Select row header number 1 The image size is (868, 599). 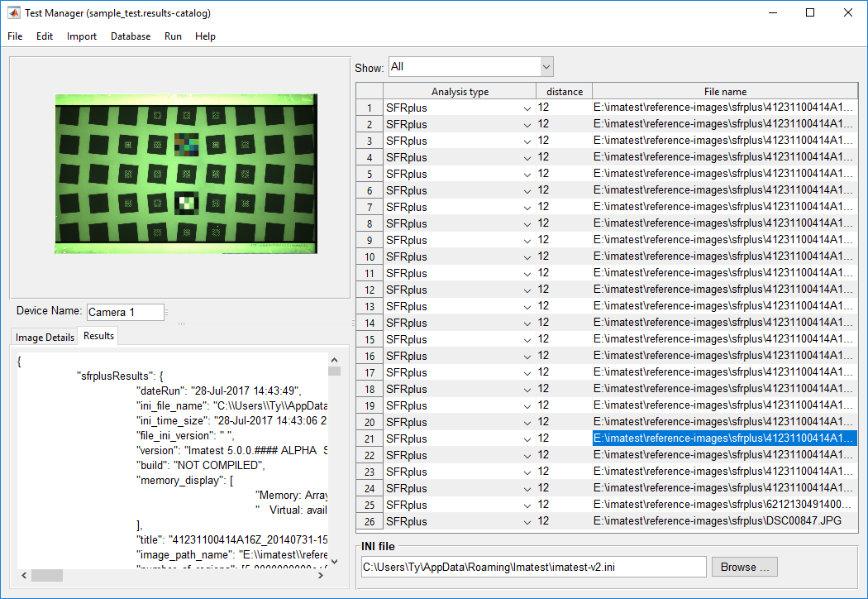pyautogui.click(x=370, y=108)
